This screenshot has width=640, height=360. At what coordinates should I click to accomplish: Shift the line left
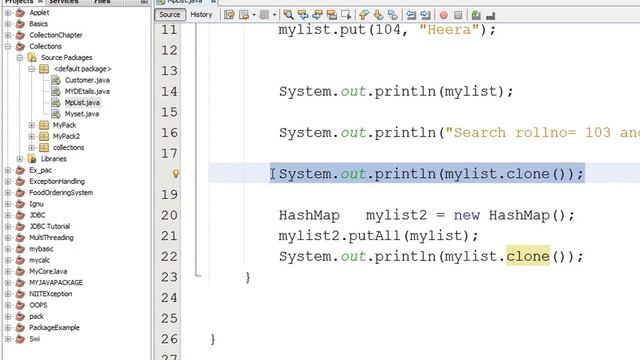click(411, 15)
